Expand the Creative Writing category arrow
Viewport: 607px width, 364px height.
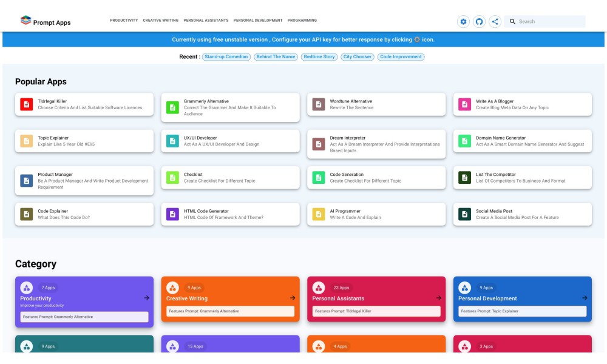293,298
